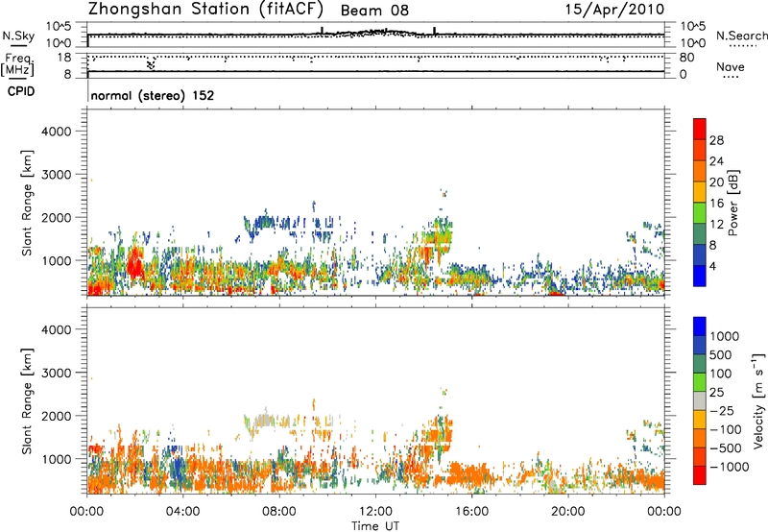Click the '3000' tick on the velocity panel axis
This screenshot has width=768, height=532.
(x=57, y=373)
